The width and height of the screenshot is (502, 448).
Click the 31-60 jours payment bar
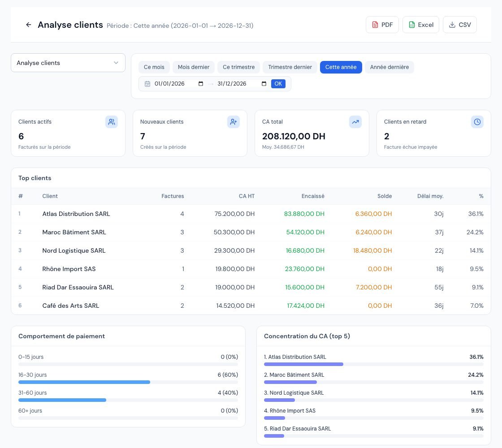point(128,400)
